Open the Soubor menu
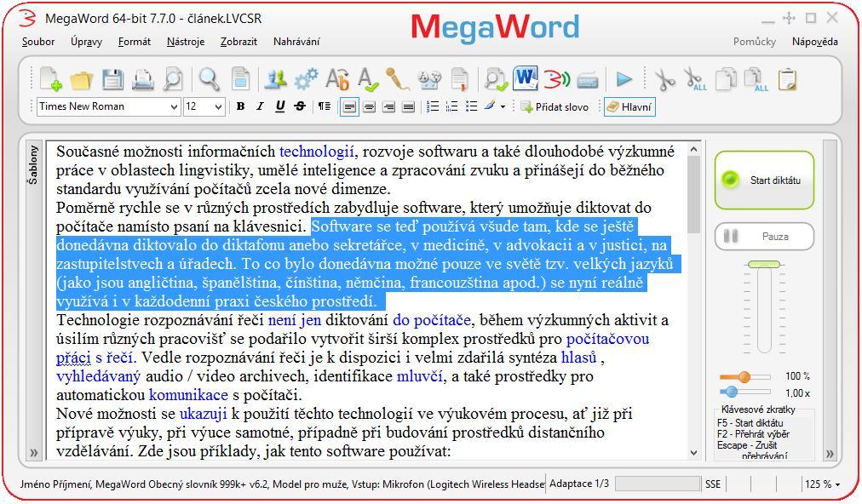Image resolution: width=862 pixels, height=504 pixels. tap(38, 42)
